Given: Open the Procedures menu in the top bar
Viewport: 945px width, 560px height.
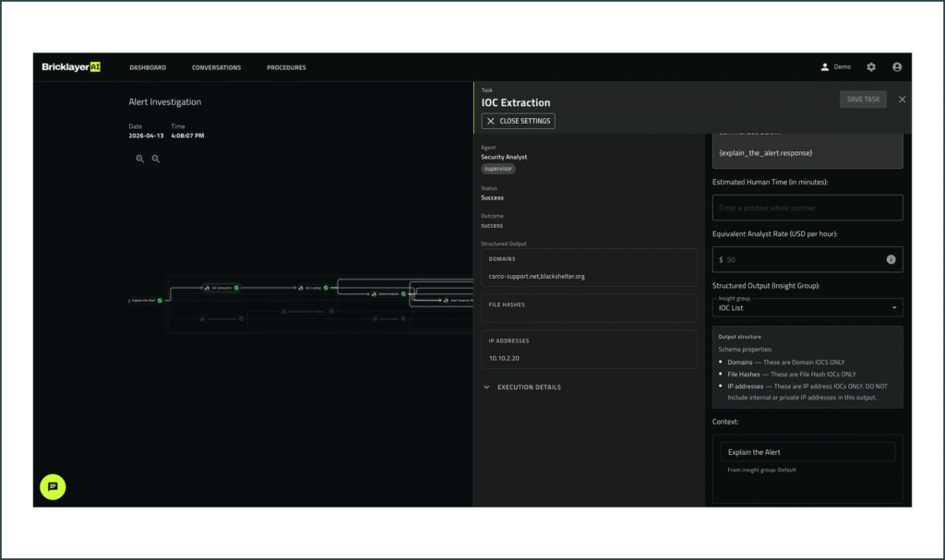Looking at the screenshot, I should [286, 66].
